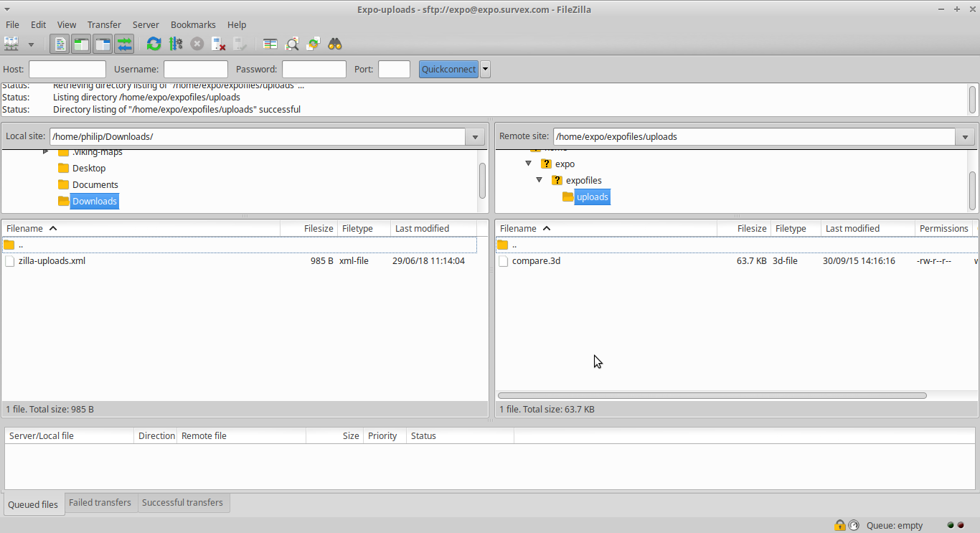This screenshot has width=980, height=533.
Task: Toggle synchronized browsing icon
Action: pos(313,44)
